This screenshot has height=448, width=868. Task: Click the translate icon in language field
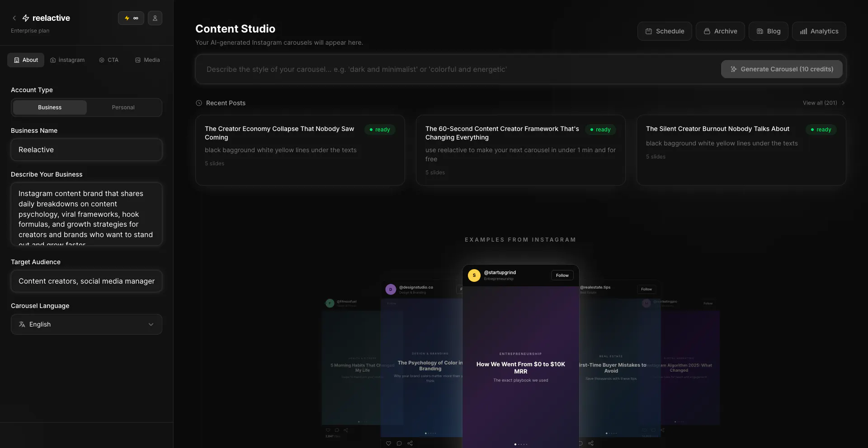22,324
